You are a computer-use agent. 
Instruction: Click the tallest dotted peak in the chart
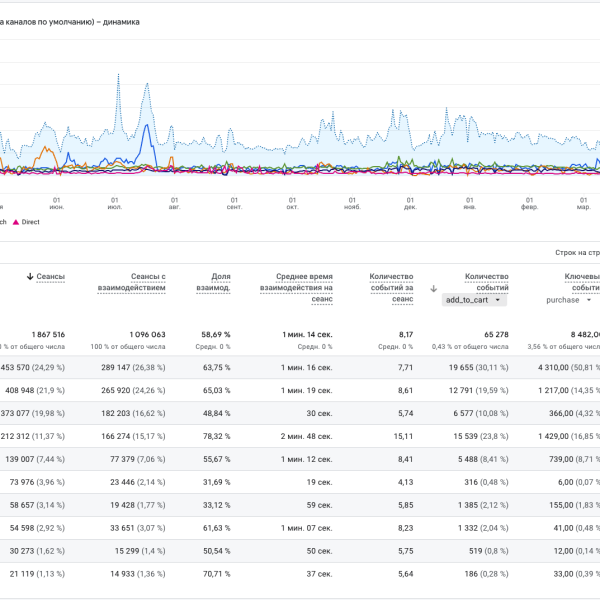(119, 75)
